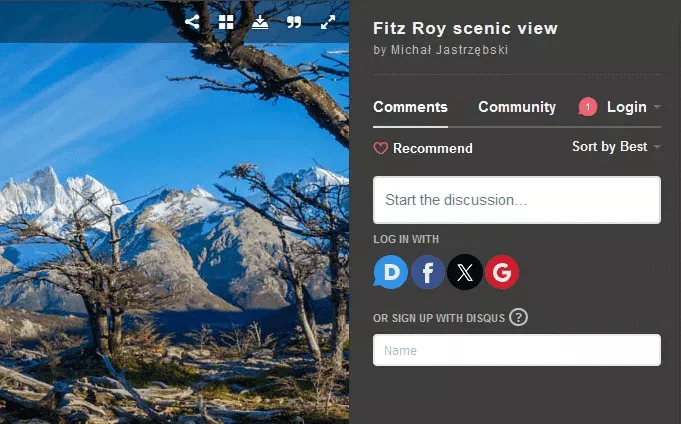The image size is (681, 424).
Task: Switch to the Community tab
Action: click(516, 107)
